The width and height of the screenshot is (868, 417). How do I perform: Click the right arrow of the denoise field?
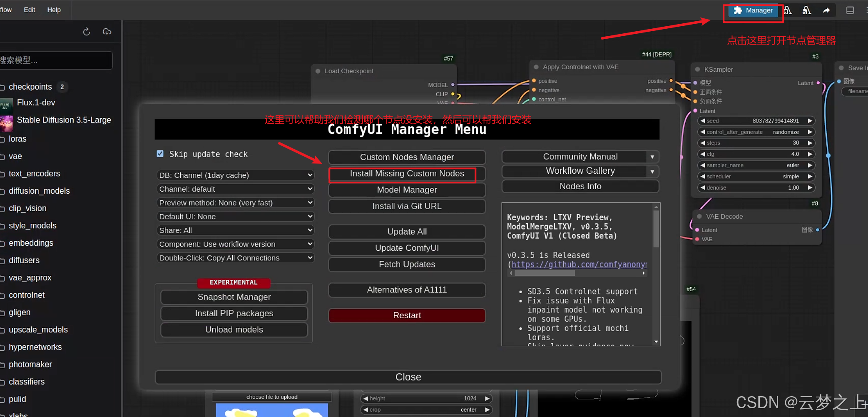coord(810,188)
